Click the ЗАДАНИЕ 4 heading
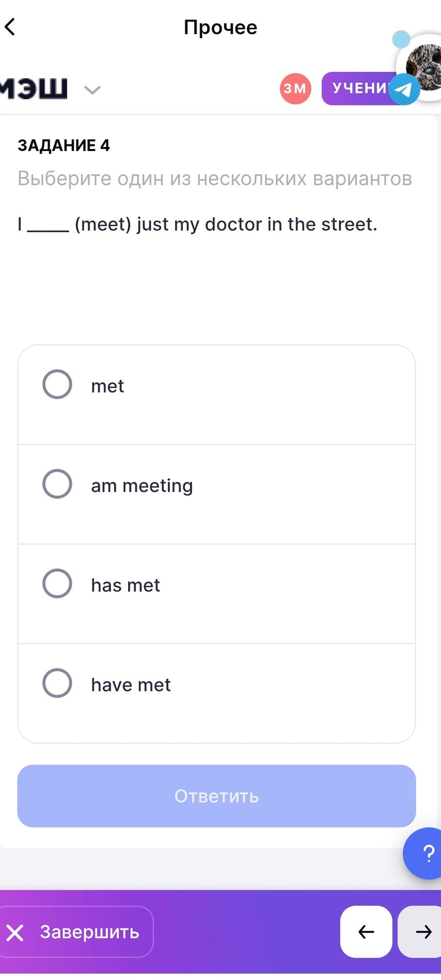Screen dimensions: 441x980 [64, 145]
